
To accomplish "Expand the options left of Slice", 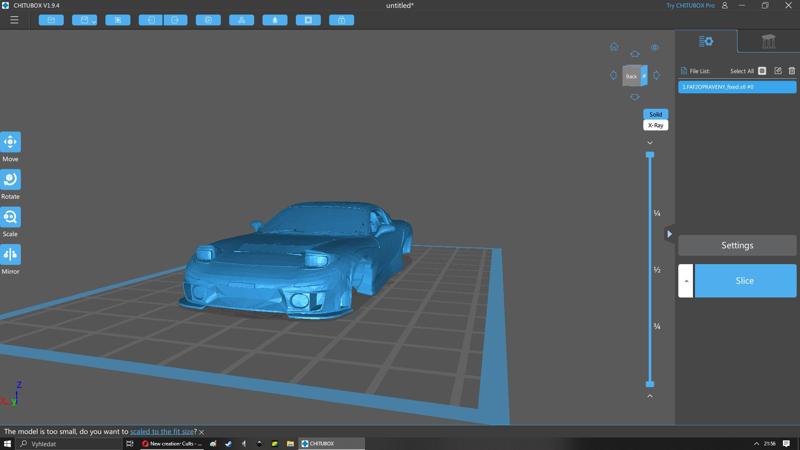I will [x=686, y=281].
